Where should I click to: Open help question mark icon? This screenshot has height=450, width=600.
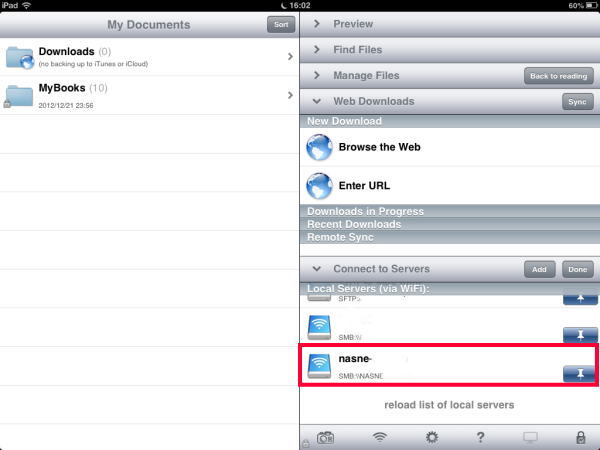point(480,437)
